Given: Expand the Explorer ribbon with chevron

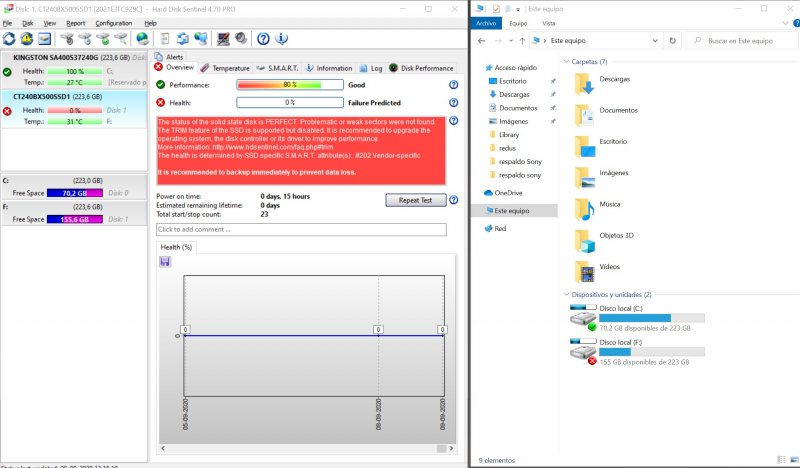Looking at the screenshot, I should (x=785, y=23).
